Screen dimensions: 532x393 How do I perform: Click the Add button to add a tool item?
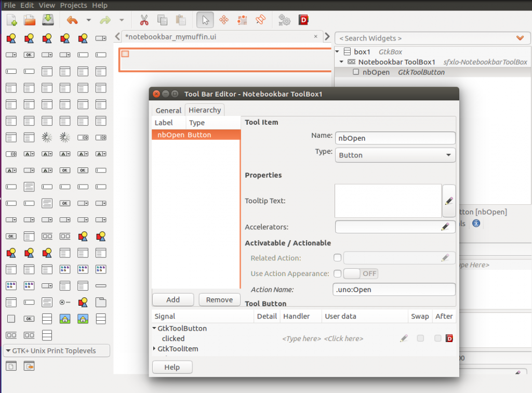(173, 299)
